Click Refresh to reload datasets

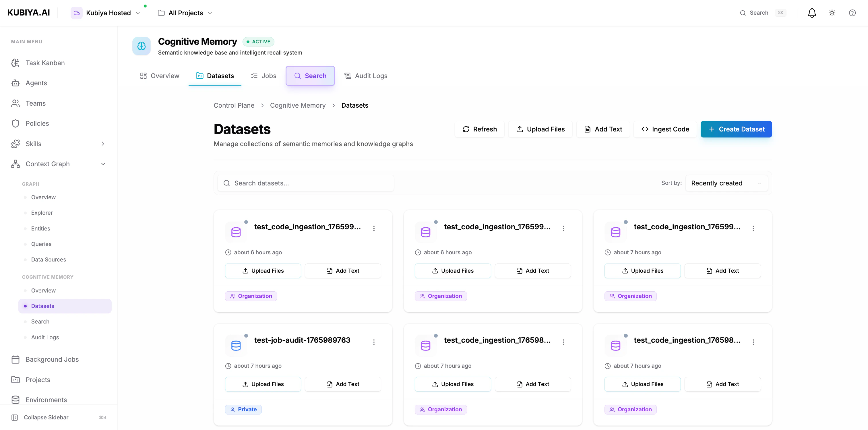(x=479, y=129)
